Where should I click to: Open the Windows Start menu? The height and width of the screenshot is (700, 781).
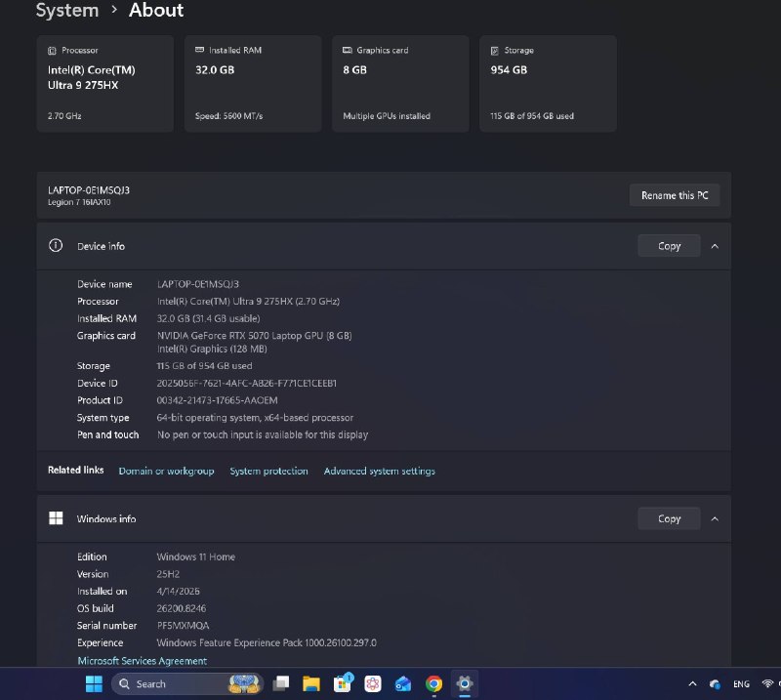pyautogui.click(x=95, y=683)
